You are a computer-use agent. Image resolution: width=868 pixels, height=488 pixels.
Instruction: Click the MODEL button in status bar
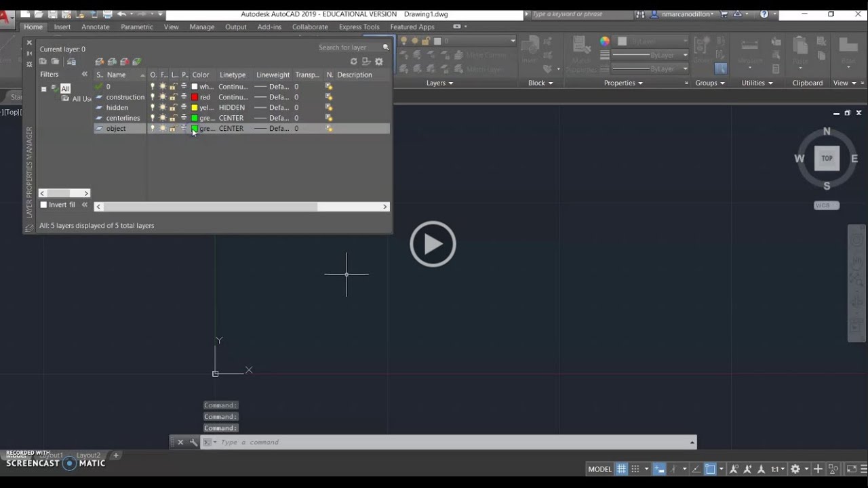coord(599,469)
